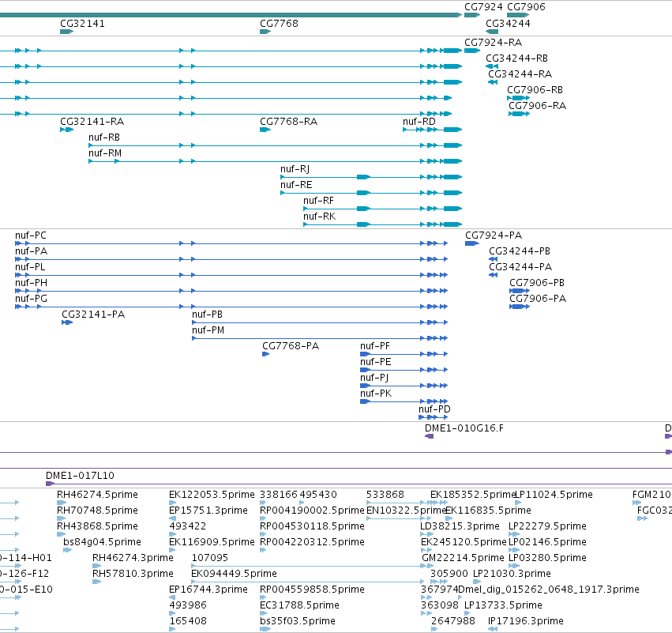672x633 pixels.
Task: Click the LP11024.5prime EST label
Action: click(554, 495)
